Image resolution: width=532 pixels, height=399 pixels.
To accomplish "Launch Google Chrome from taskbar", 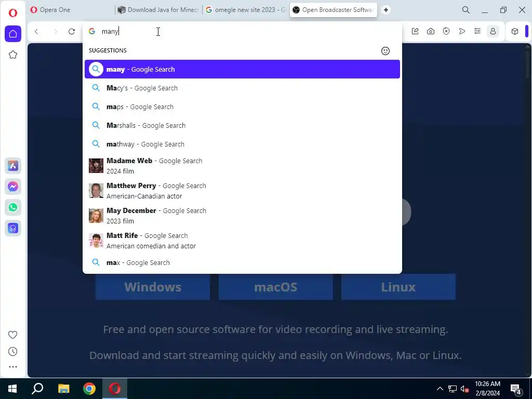I will 89,389.
